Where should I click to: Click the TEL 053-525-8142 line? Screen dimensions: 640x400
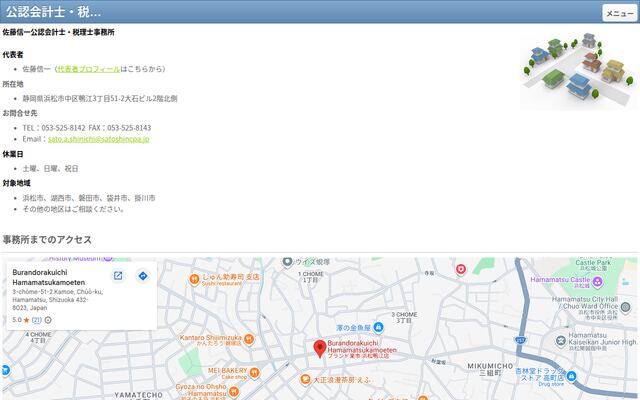pos(87,128)
